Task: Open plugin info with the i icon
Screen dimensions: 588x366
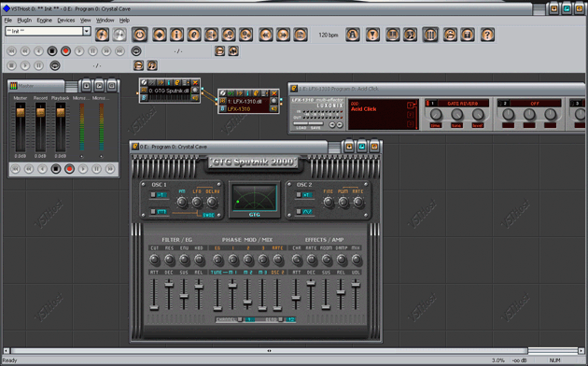Action: [176, 35]
